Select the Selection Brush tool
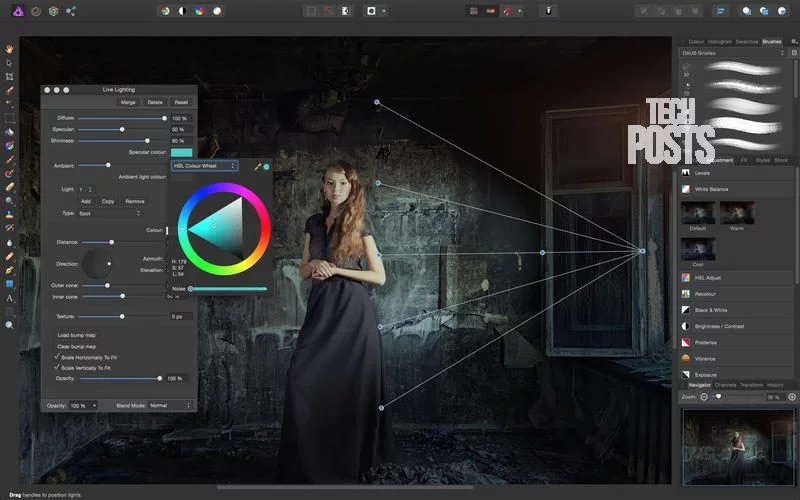The image size is (800, 500). click(9, 90)
